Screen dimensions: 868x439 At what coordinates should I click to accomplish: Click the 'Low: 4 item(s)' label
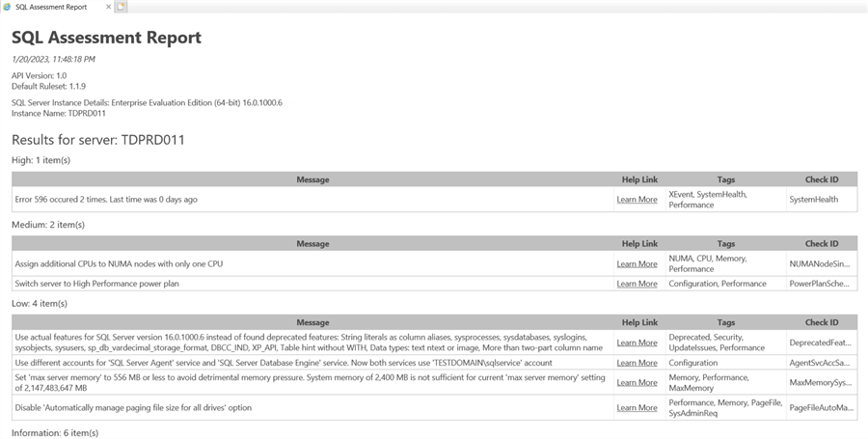[39, 303]
